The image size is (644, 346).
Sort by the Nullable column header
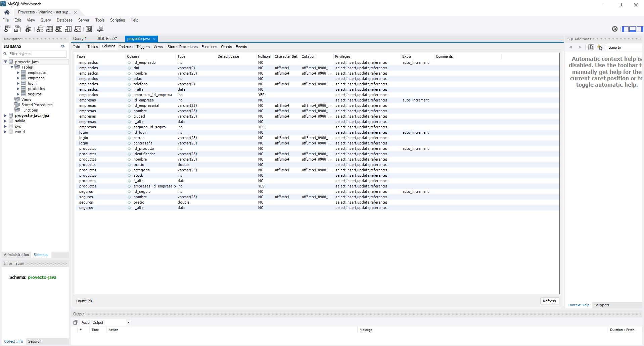point(264,56)
